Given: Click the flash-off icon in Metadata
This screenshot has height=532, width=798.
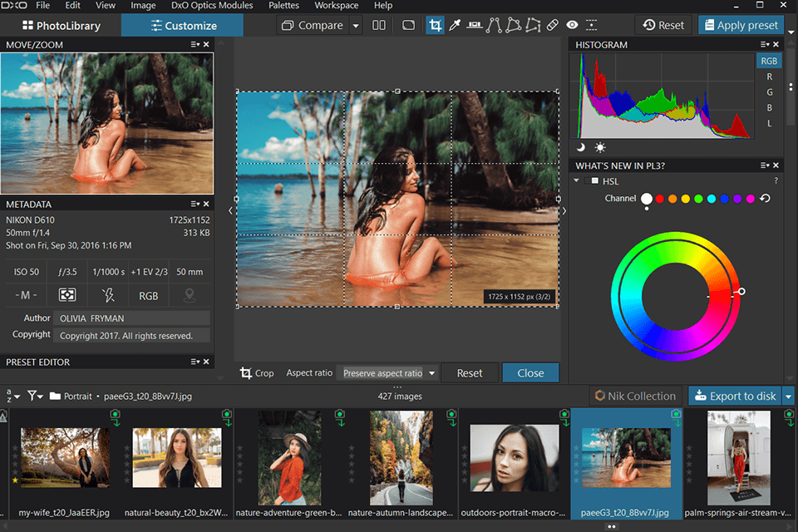Looking at the screenshot, I should point(108,295).
